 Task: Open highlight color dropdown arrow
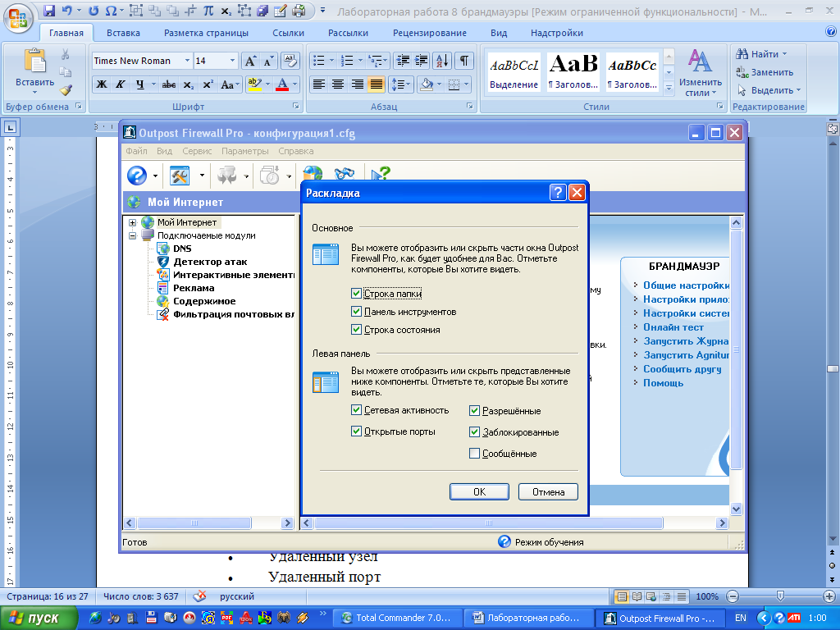pos(267,84)
